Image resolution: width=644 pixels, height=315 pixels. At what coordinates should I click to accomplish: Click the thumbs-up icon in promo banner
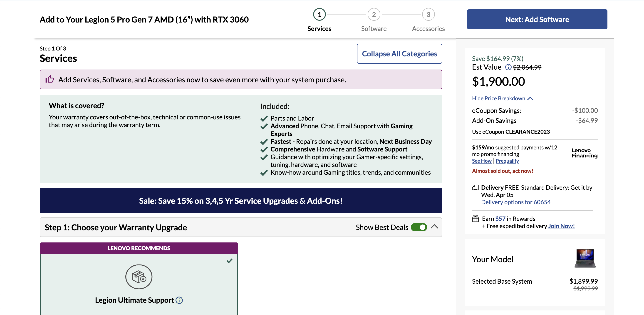(x=50, y=79)
